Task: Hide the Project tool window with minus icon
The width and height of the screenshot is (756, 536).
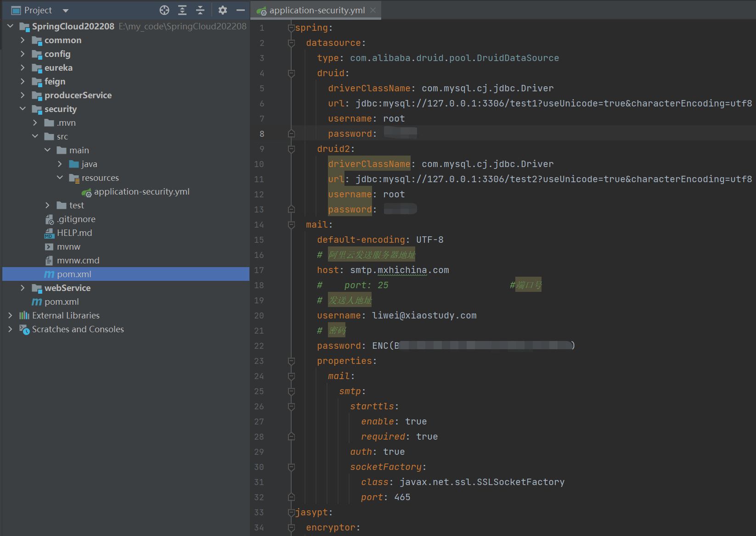Action: (241, 10)
